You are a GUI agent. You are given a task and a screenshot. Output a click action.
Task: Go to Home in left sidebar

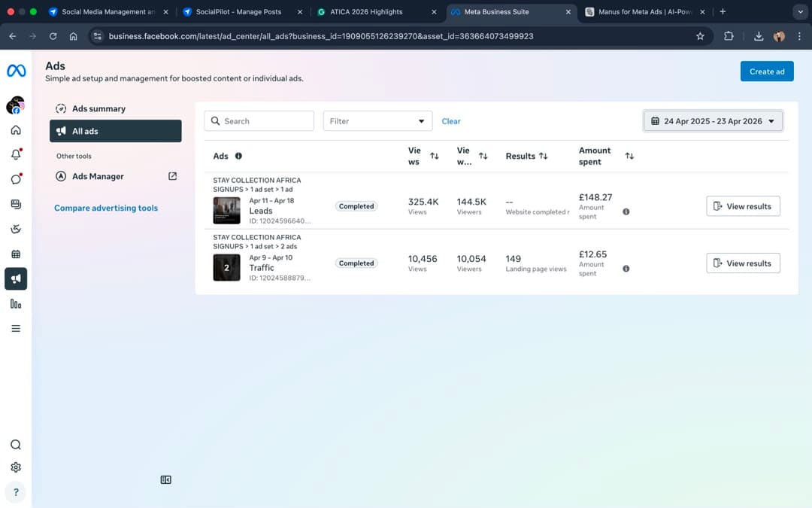click(16, 129)
